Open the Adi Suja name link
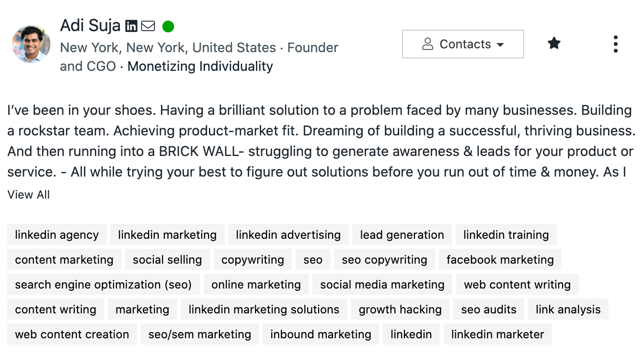 (90, 25)
